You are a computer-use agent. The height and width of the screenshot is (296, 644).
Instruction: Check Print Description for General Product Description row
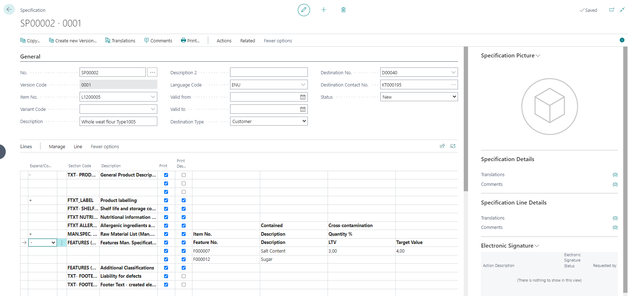(183, 175)
